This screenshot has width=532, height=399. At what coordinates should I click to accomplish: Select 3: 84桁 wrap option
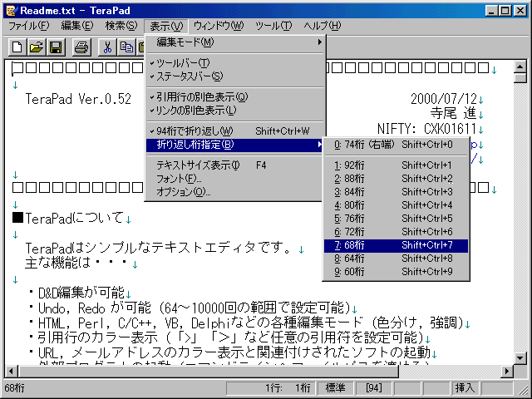coord(396,192)
